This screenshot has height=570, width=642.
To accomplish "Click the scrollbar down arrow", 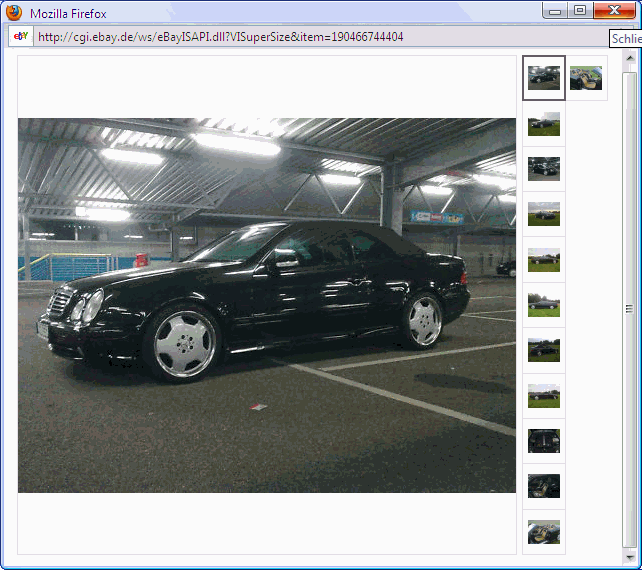I will [x=629, y=555].
